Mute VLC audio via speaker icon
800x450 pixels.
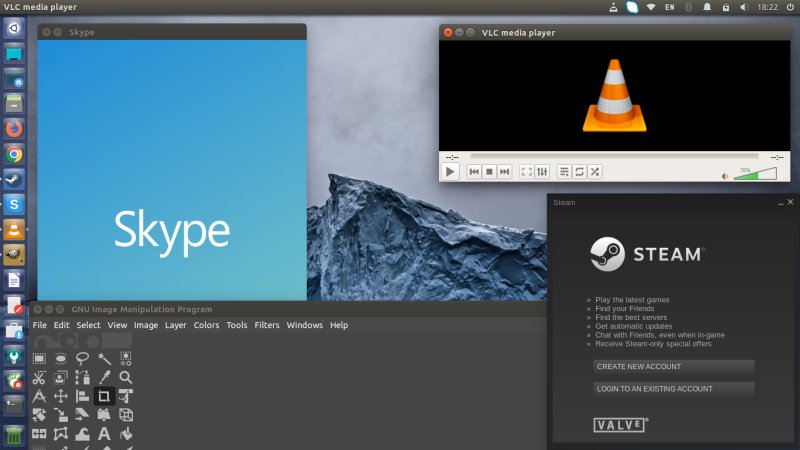(x=726, y=176)
